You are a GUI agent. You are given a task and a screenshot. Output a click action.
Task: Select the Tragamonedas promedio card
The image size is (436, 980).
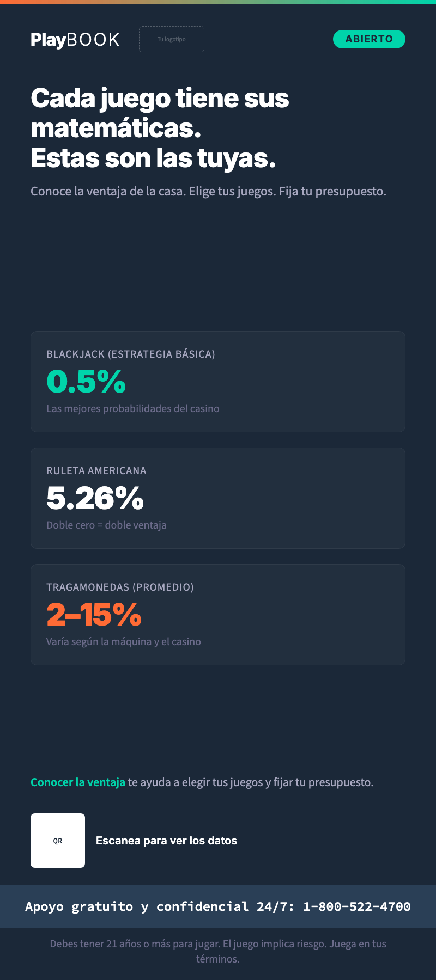coord(218,615)
